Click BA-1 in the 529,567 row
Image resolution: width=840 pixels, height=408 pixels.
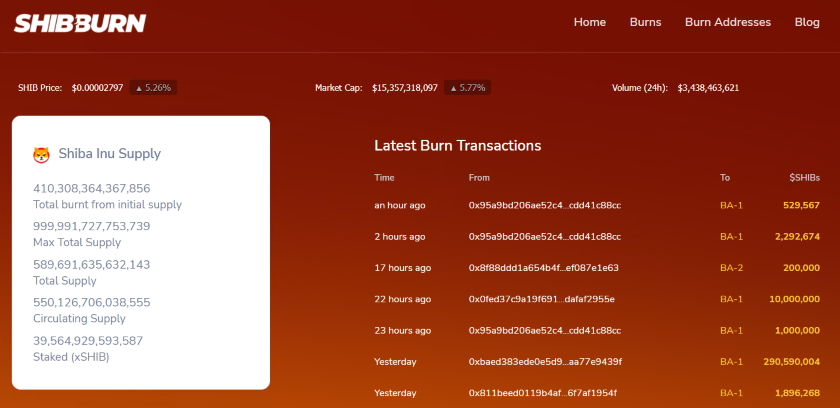731,206
